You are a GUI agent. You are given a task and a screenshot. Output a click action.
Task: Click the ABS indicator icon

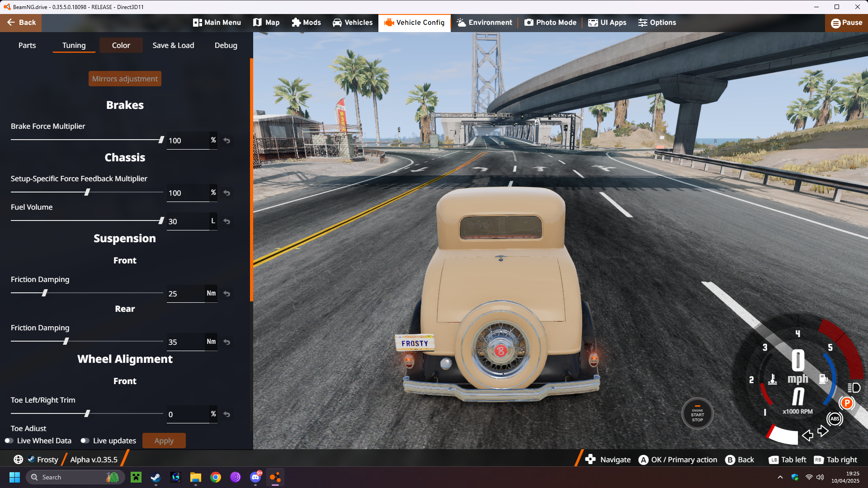835,419
